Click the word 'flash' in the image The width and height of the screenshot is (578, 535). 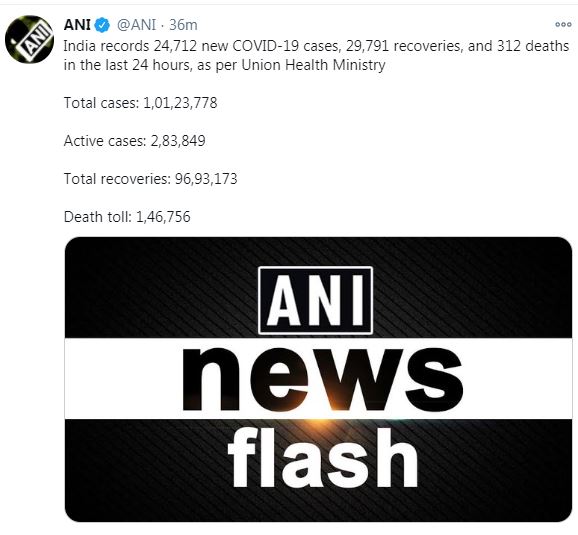click(x=323, y=457)
